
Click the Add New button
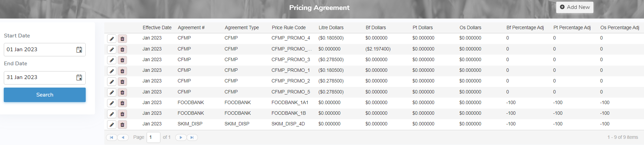coord(574,7)
